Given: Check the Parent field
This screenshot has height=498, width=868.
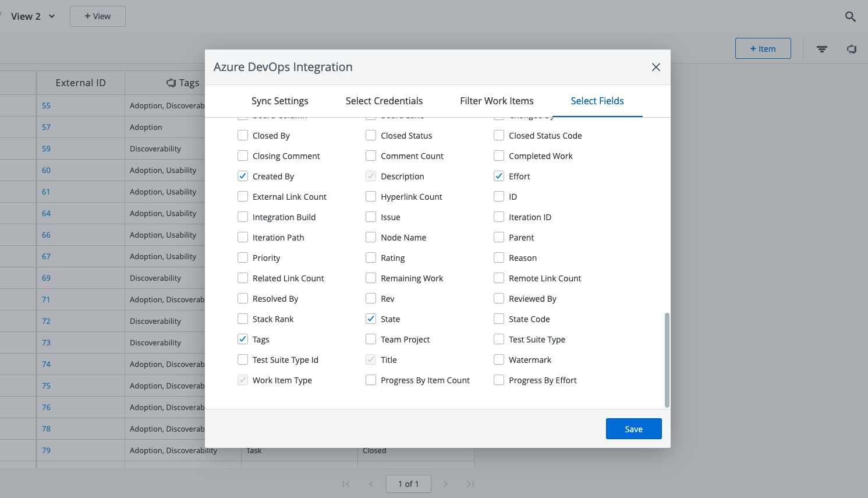Looking at the screenshot, I should tap(499, 237).
